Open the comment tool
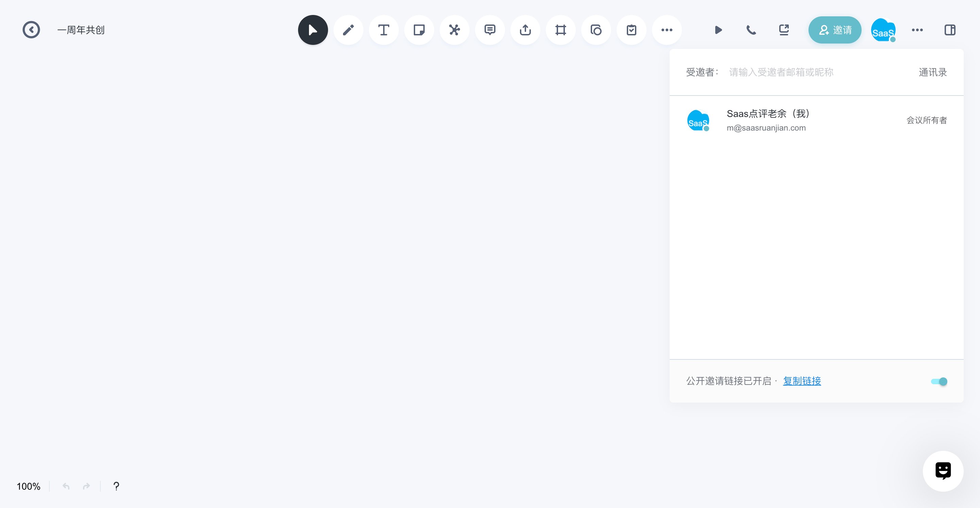980x508 pixels. coord(490,30)
